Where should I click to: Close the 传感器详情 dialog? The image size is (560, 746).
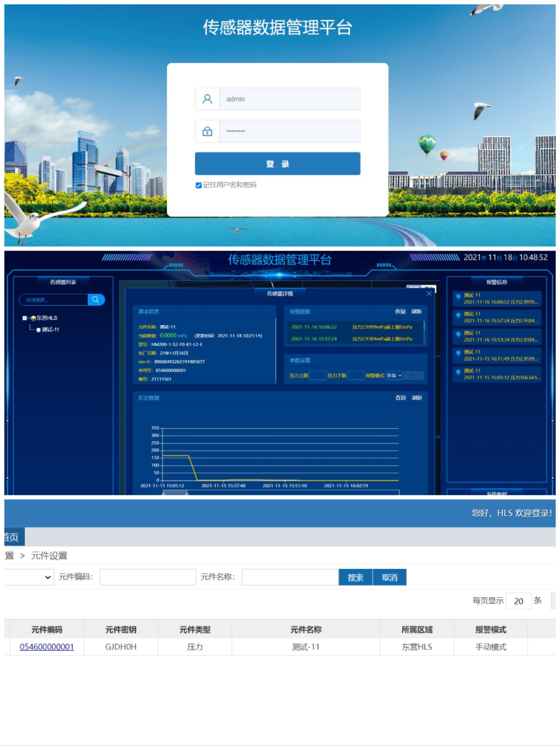click(429, 293)
